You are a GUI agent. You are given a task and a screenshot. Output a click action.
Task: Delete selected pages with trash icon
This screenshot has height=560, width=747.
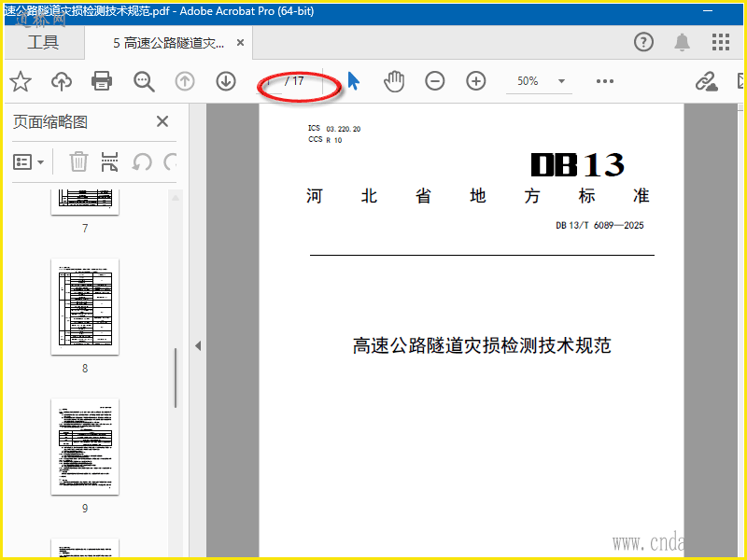click(x=78, y=161)
